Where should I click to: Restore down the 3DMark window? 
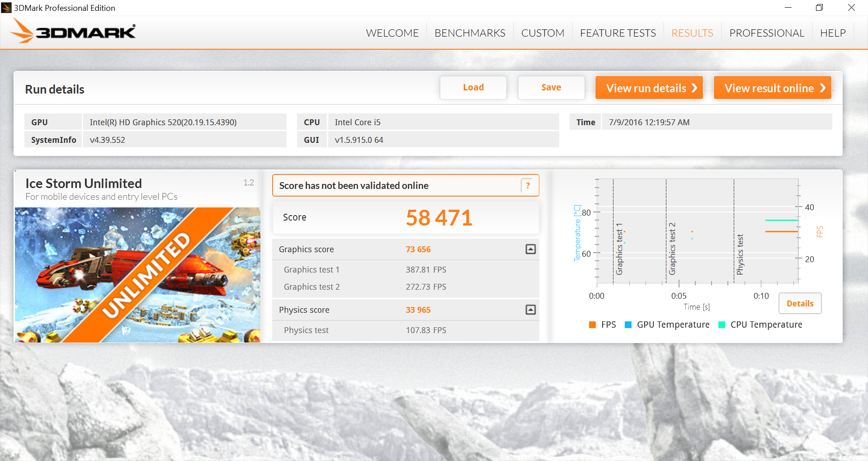point(819,8)
